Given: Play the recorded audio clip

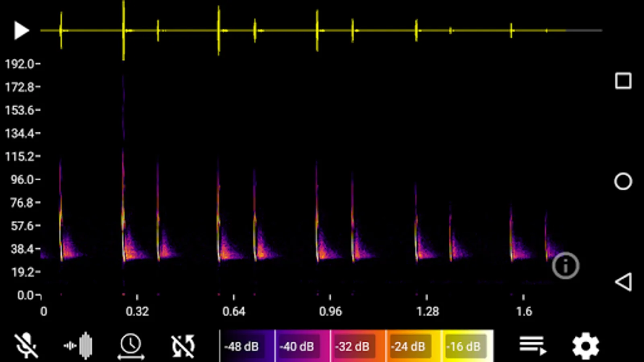Looking at the screenshot, I should tap(21, 31).
